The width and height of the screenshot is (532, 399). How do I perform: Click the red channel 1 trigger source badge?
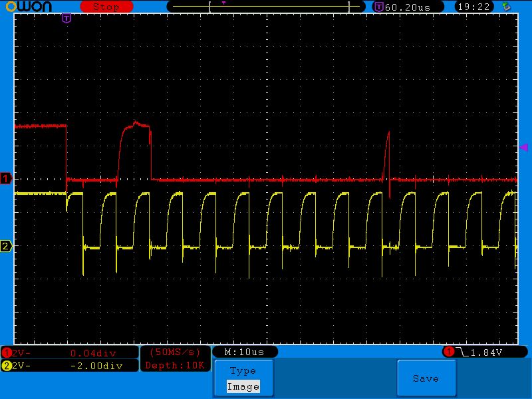(449, 352)
